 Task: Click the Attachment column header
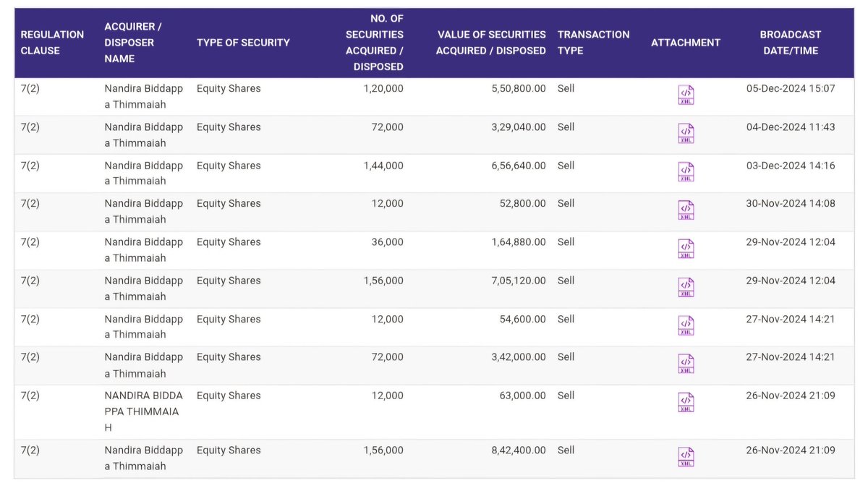[x=686, y=43]
